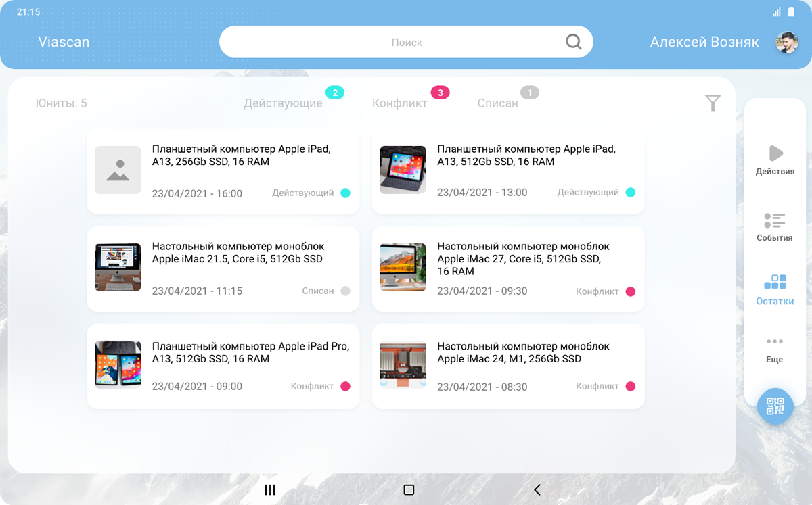Open iPad A13 512Gb SSD 13:00 card title
The height and width of the screenshot is (505, 812).
(x=526, y=155)
